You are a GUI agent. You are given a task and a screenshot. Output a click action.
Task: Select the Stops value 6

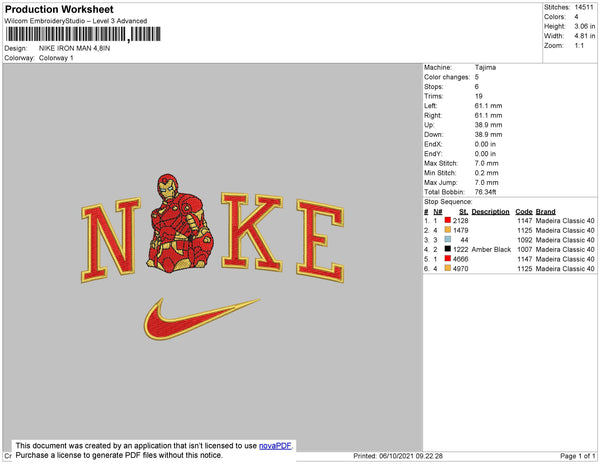click(477, 86)
